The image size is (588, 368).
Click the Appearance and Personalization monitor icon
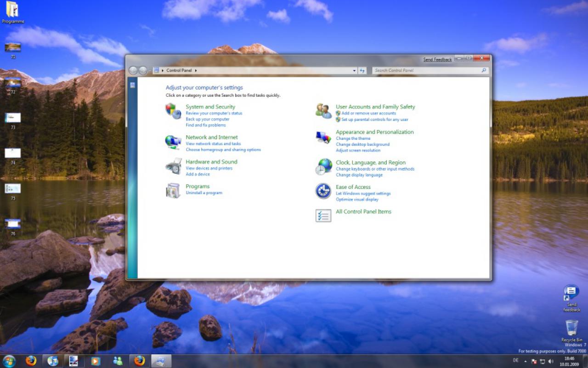point(323,137)
